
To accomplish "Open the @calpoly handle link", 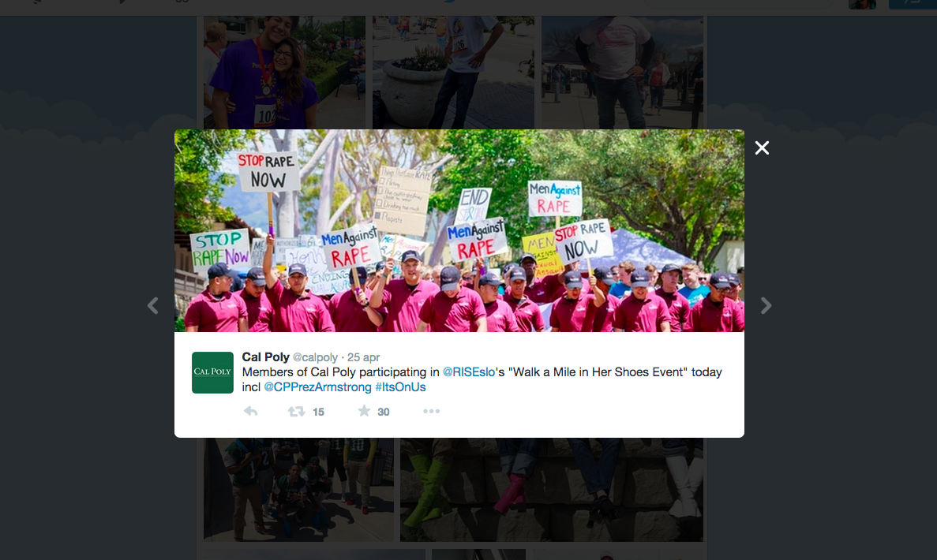I will (x=315, y=357).
